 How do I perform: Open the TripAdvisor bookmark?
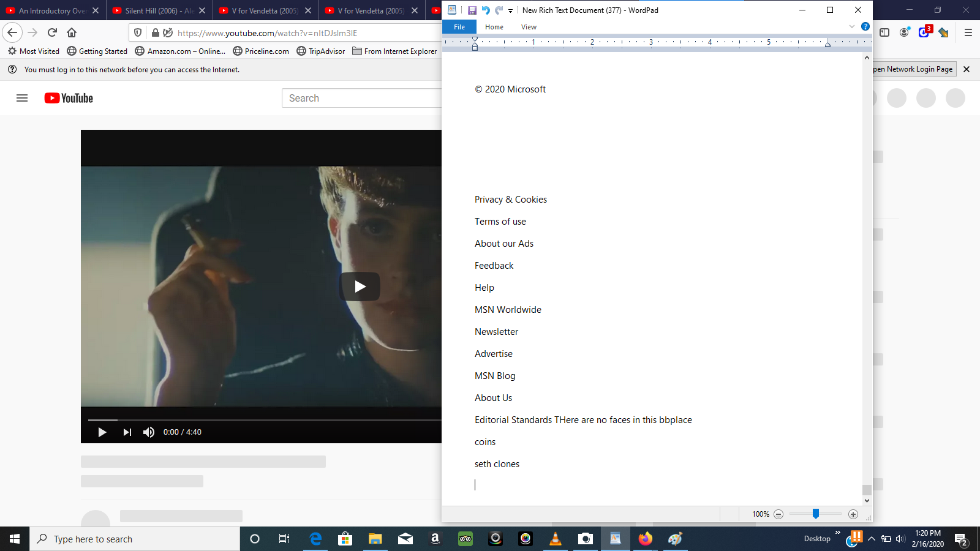point(321,51)
